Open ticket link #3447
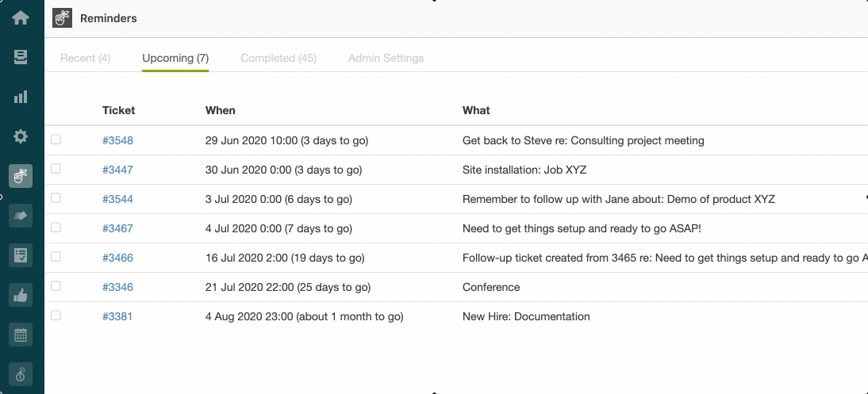868x394 pixels. point(117,170)
